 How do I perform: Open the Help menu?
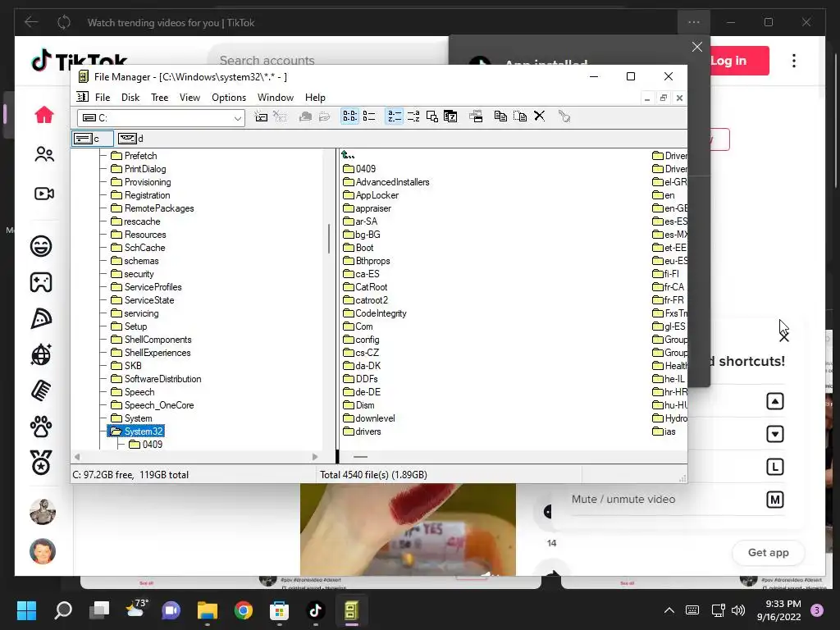click(315, 98)
